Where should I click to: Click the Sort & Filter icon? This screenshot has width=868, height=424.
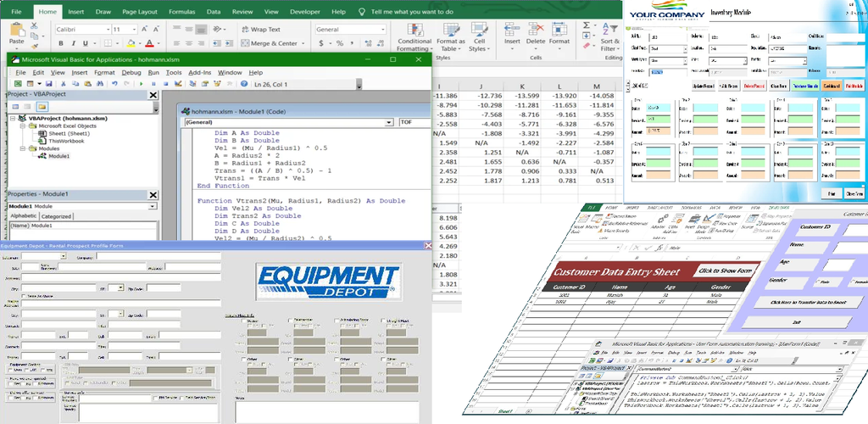pos(609,29)
